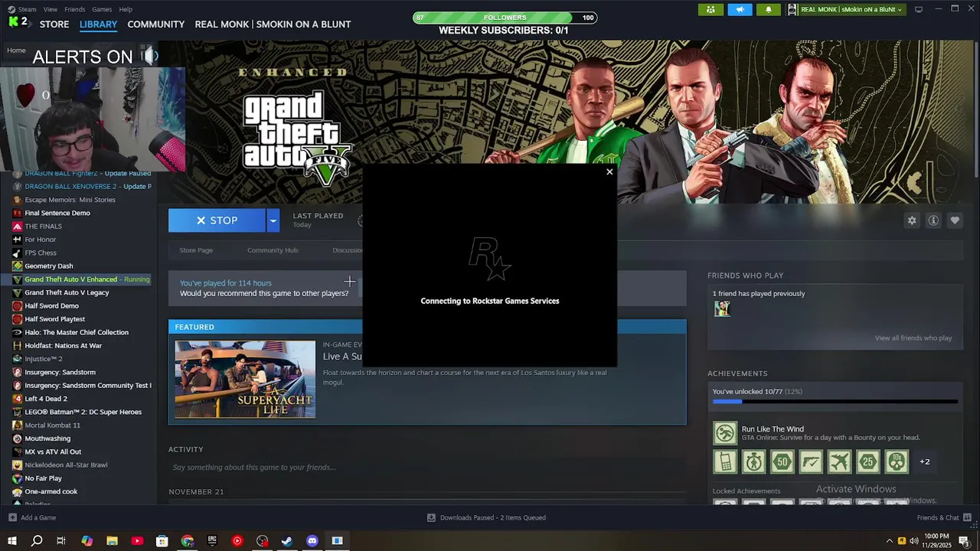Open the Store Page link
980x551 pixels.
(x=196, y=250)
